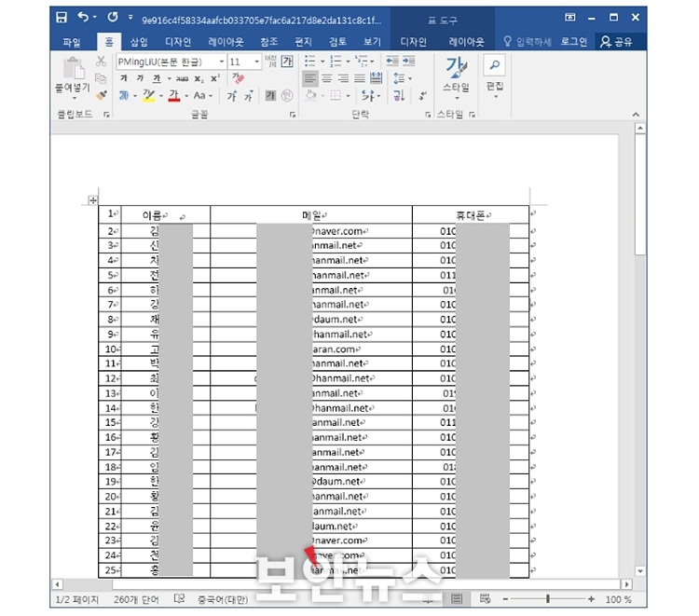The width and height of the screenshot is (699, 616).
Task: Click the zoom slider handle
Action: tap(548, 599)
